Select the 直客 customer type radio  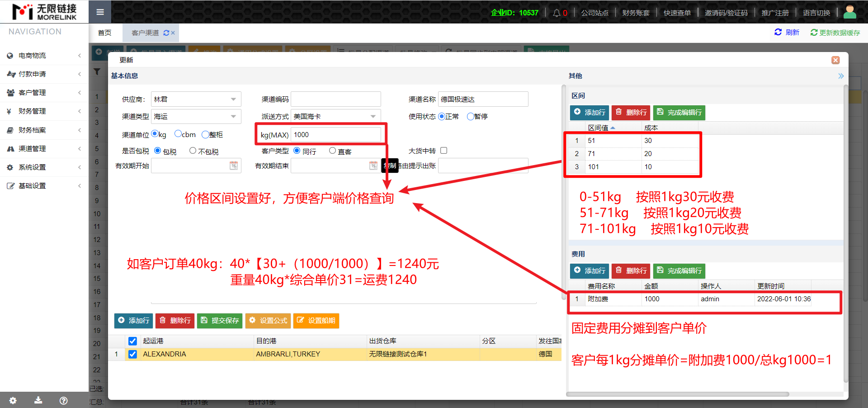click(x=332, y=151)
